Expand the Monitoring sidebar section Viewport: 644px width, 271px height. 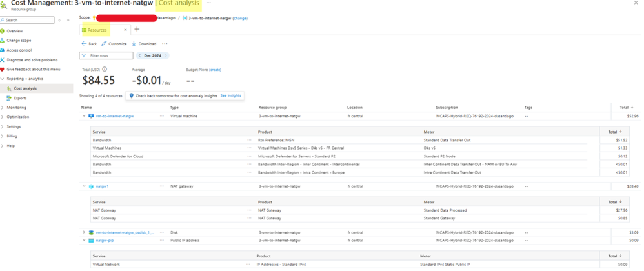tap(3, 108)
